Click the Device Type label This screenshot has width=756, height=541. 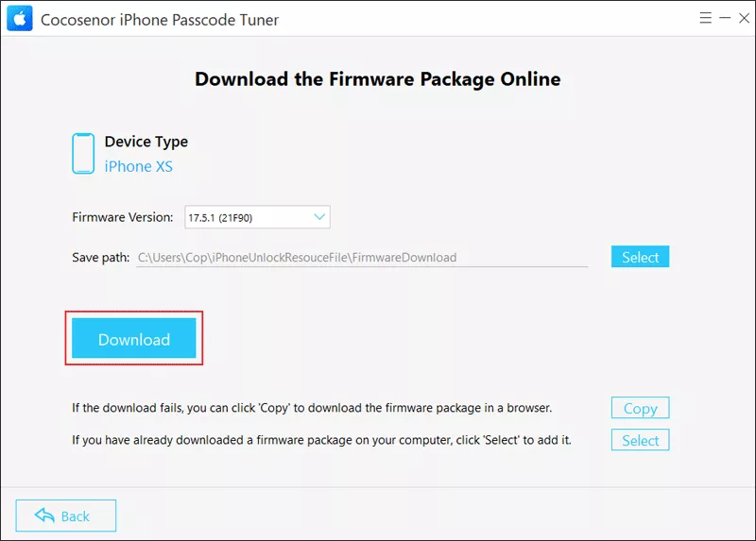point(146,142)
